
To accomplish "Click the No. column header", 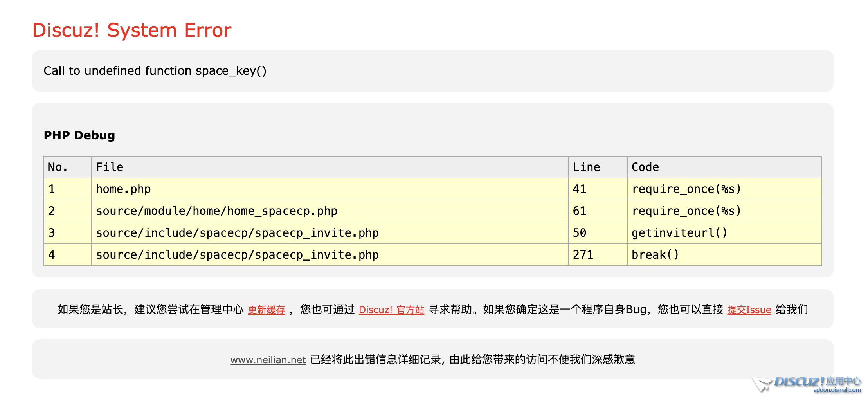I will coord(58,167).
